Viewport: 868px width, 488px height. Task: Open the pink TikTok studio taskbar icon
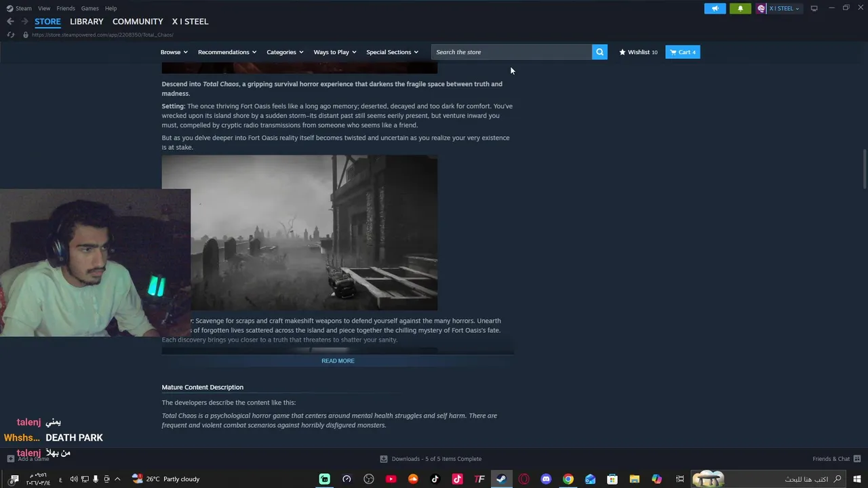[x=457, y=479]
